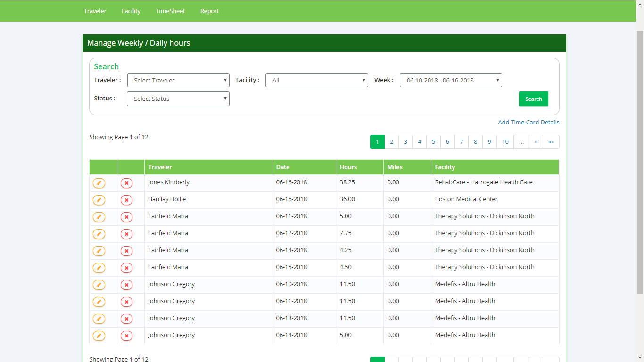
Task: Jump to next page using » arrow
Action: 536,142
